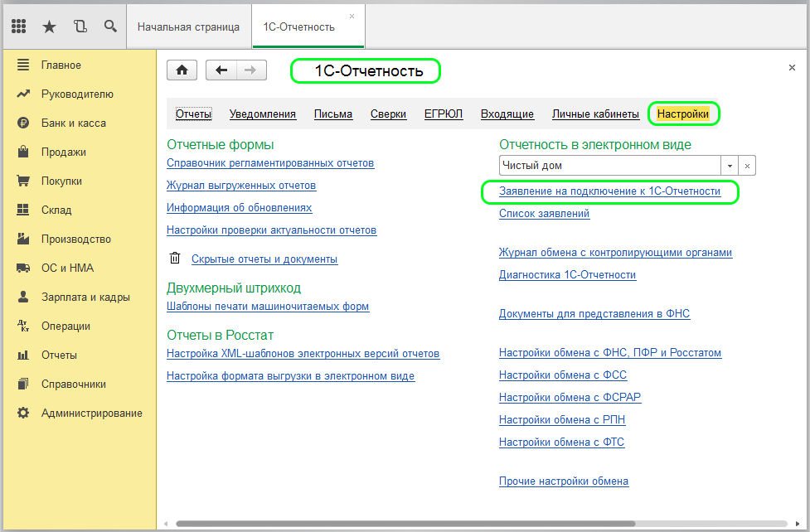Screen dimensions: 810x532
Task: Click the Главное menu lines icon
Action: point(23,65)
